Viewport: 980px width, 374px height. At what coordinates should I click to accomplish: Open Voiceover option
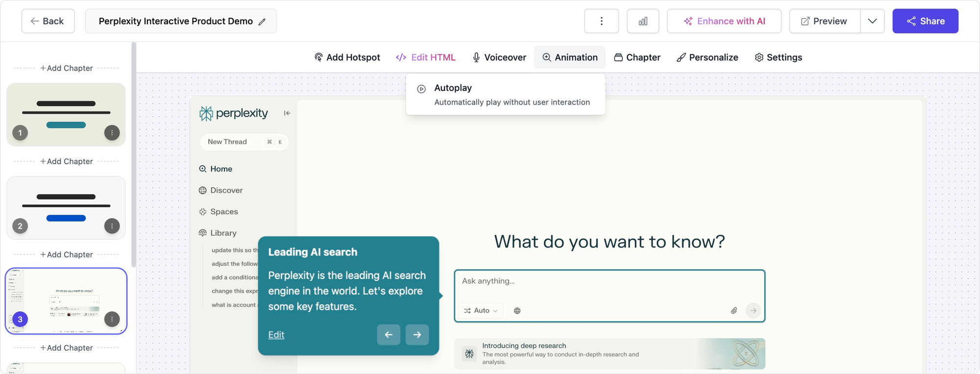click(499, 57)
